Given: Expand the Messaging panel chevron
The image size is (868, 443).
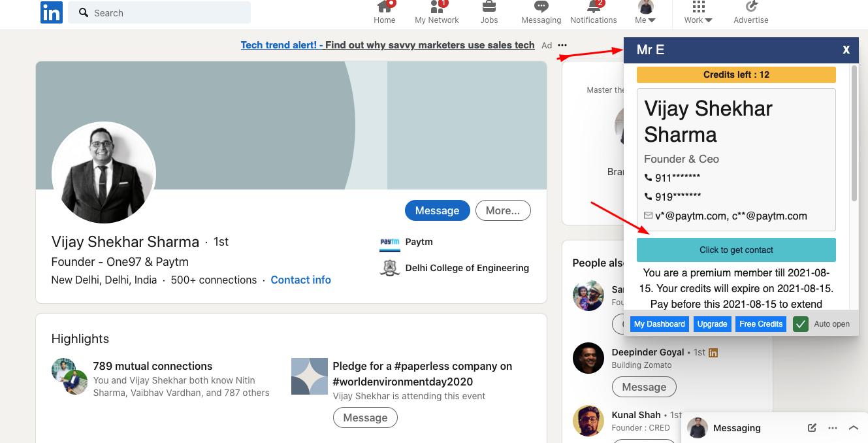Looking at the screenshot, I should coord(853,428).
